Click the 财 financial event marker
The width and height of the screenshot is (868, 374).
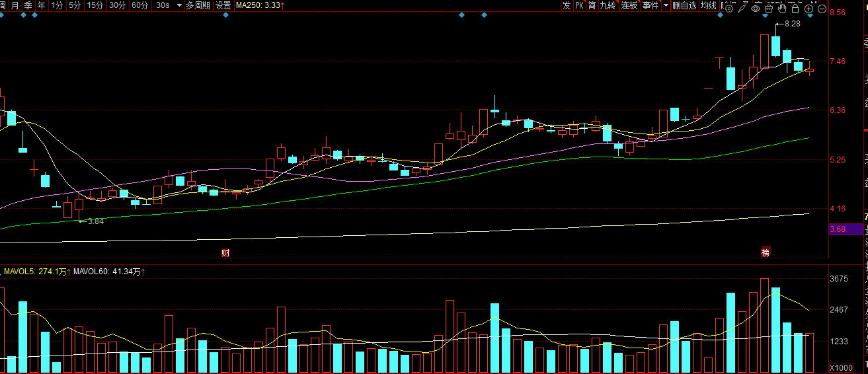click(225, 252)
